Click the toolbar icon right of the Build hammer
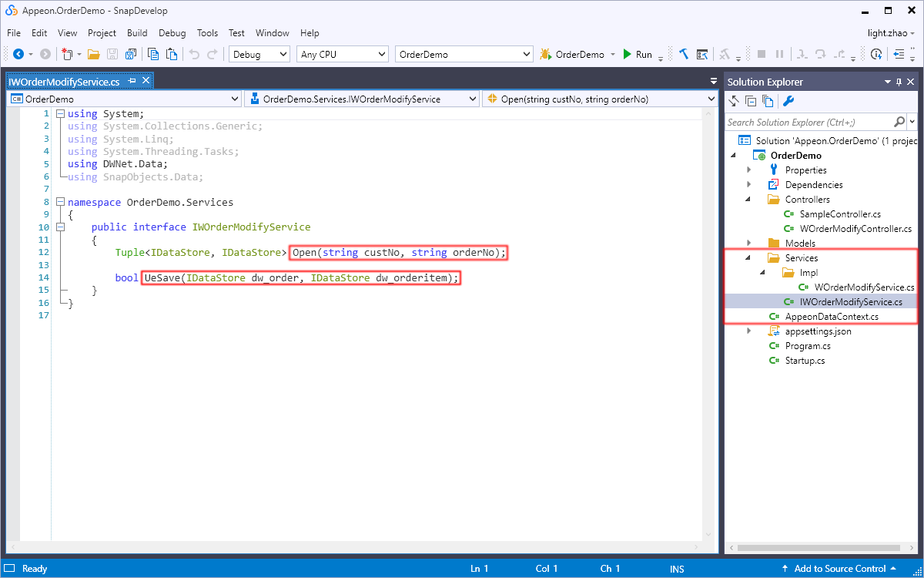The image size is (924, 578). [x=702, y=54]
